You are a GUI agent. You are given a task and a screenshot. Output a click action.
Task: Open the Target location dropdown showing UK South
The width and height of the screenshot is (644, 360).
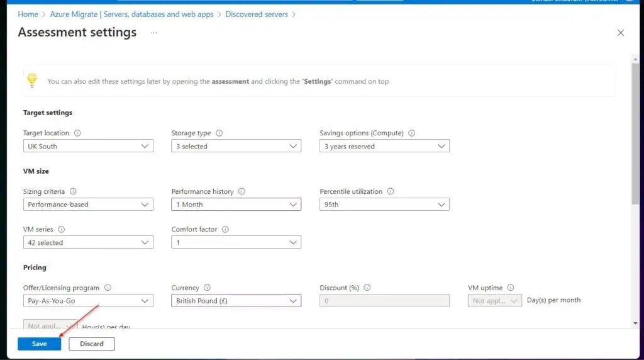[x=88, y=146]
